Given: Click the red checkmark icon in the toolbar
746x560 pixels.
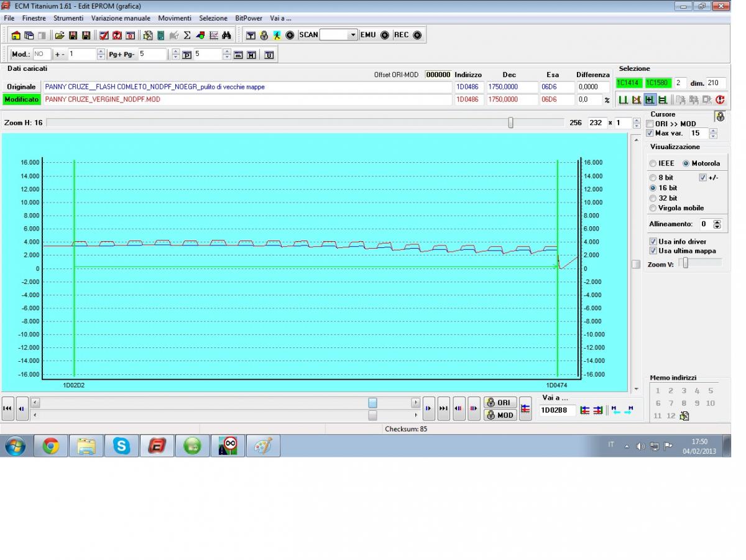Looking at the screenshot, I should click(104, 35).
